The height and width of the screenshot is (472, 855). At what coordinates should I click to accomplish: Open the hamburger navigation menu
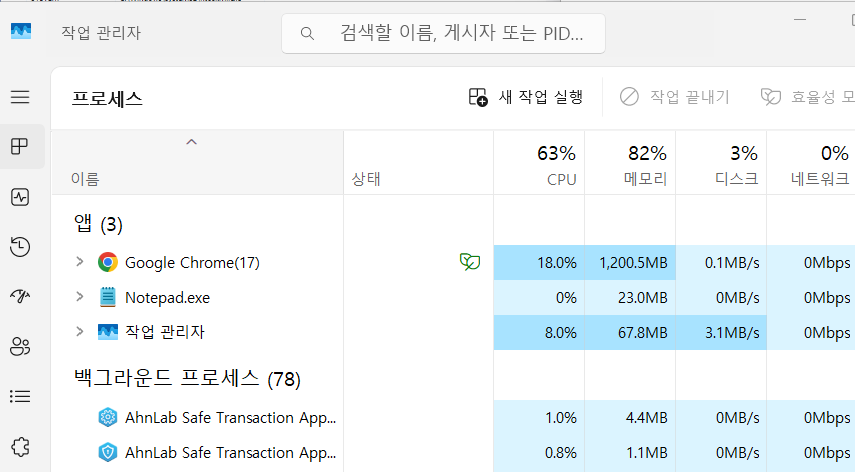click(20, 97)
